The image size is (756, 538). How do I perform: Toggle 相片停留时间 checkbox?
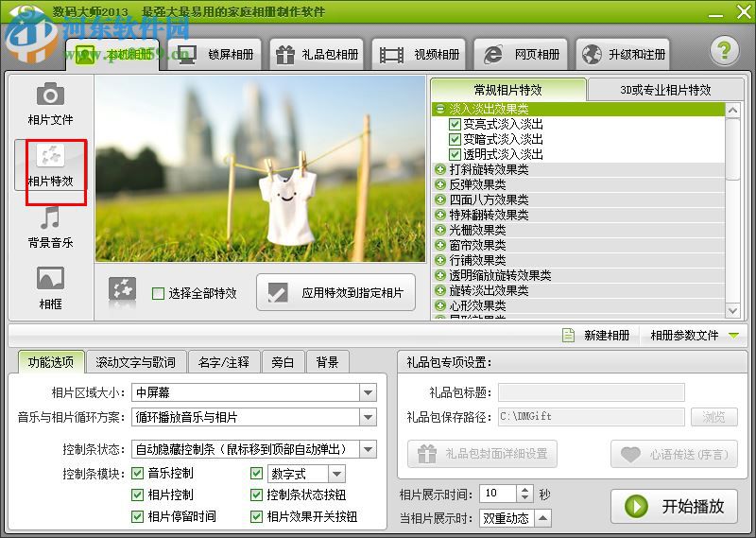click(137, 516)
